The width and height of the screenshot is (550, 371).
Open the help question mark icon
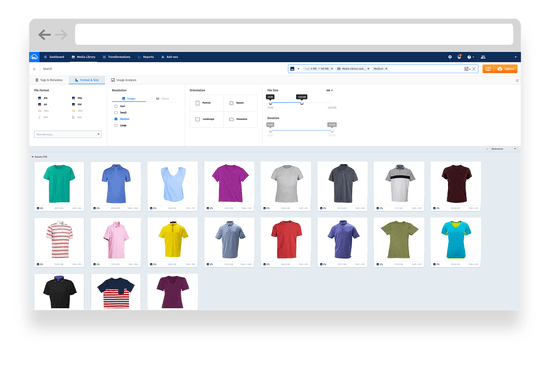[x=469, y=57]
